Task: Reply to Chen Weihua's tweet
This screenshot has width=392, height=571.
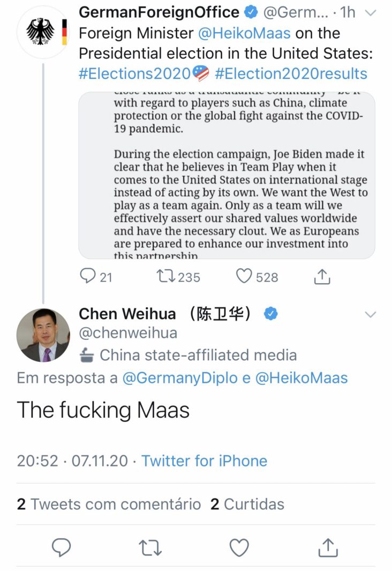Action: tap(62, 547)
